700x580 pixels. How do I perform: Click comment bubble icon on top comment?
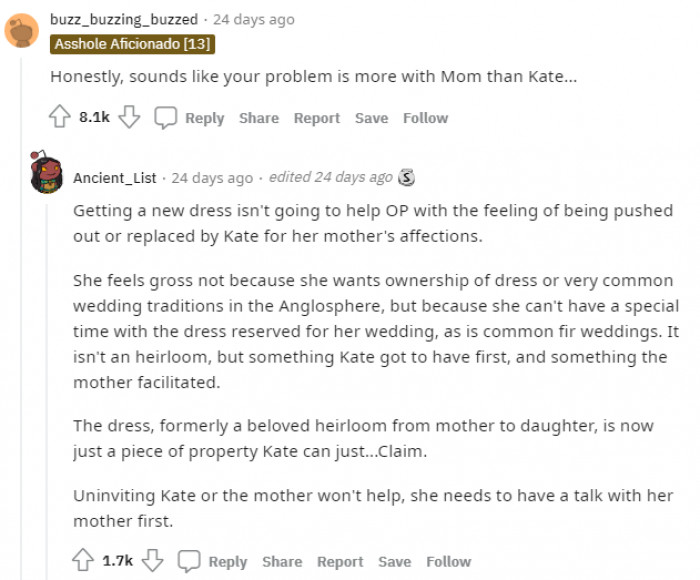tap(166, 118)
